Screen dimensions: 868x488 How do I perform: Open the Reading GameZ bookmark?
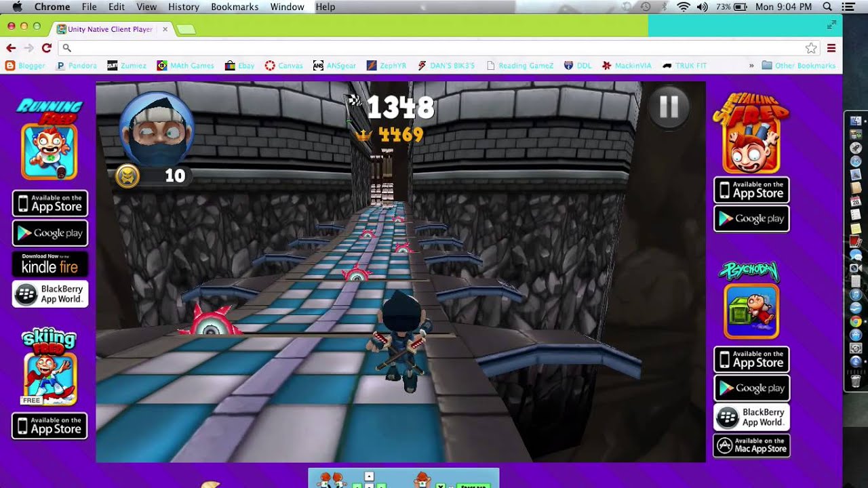point(520,66)
